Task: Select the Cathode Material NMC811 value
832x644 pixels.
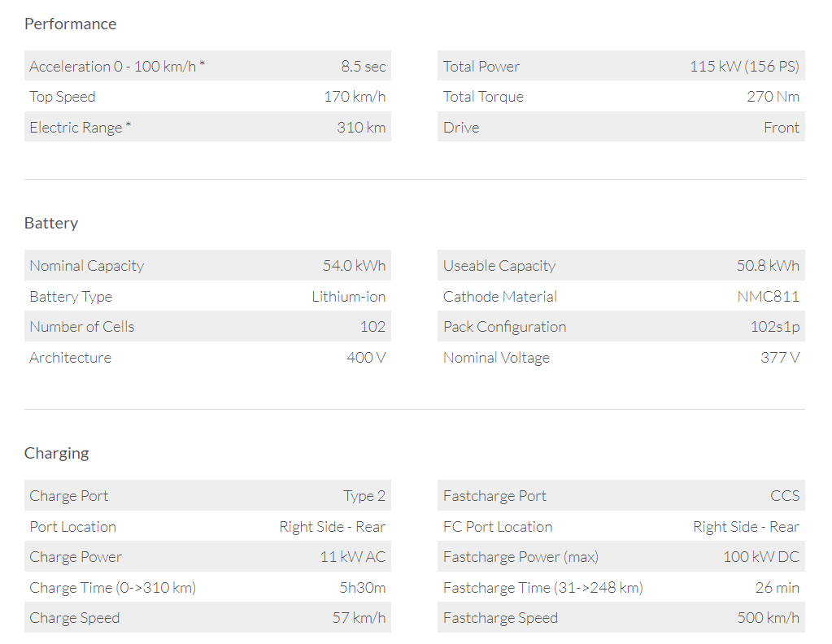Action: [x=768, y=297]
